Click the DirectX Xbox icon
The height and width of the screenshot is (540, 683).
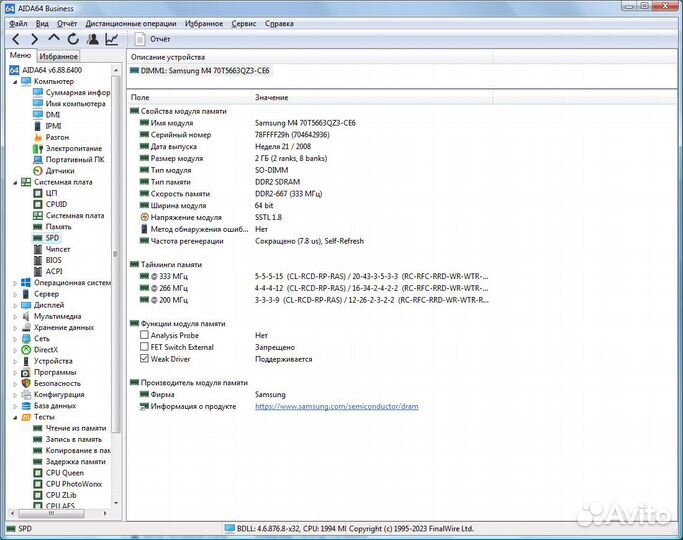click(26, 350)
